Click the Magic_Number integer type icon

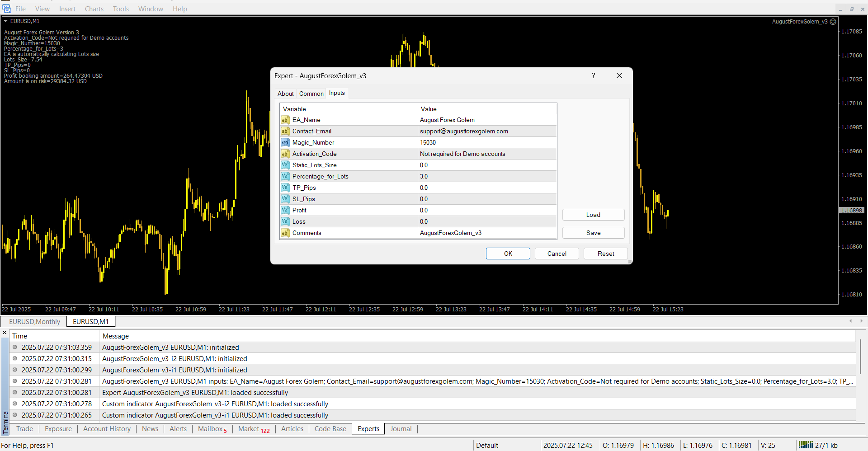(285, 142)
